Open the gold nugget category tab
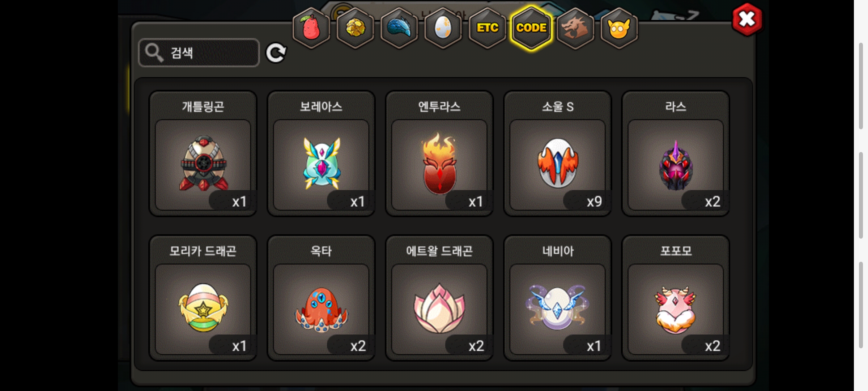The image size is (868, 391). point(355,28)
